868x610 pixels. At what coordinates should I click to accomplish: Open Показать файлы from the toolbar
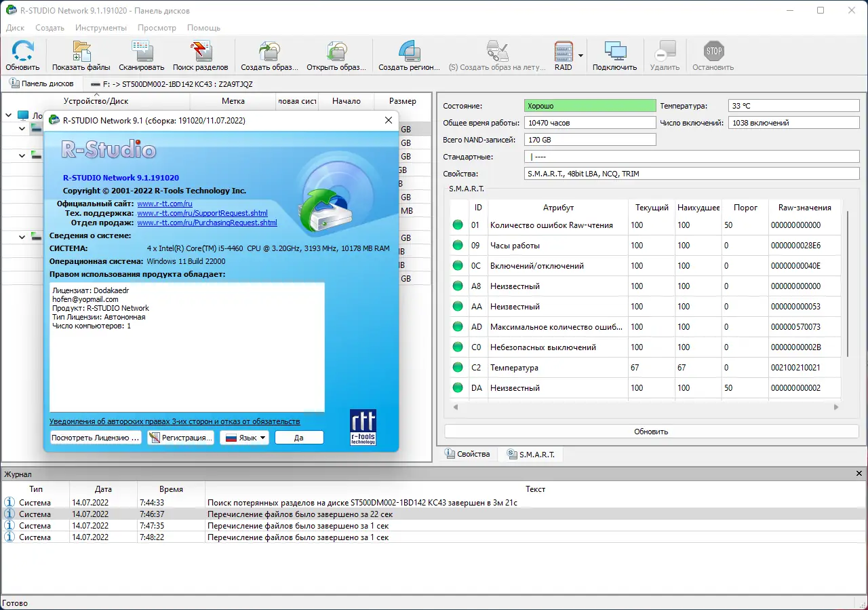(x=81, y=51)
